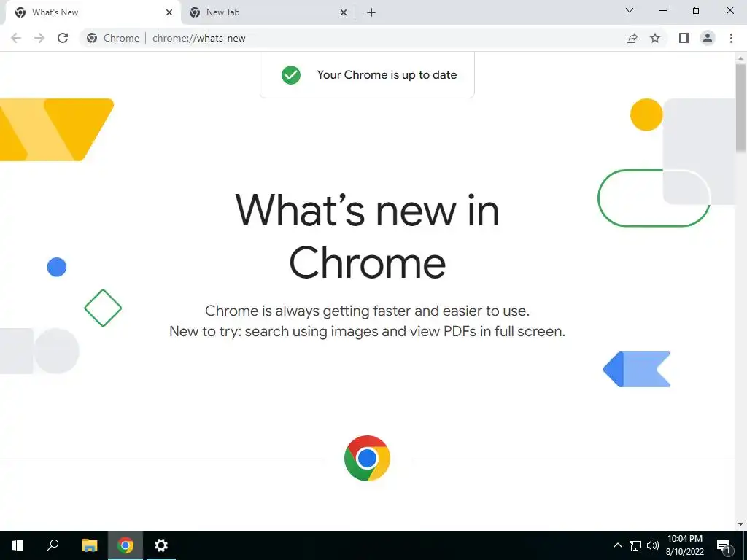Viewport: 747px width, 560px height.
Task: Expand the tab search chevron
Action: click(x=630, y=10)
